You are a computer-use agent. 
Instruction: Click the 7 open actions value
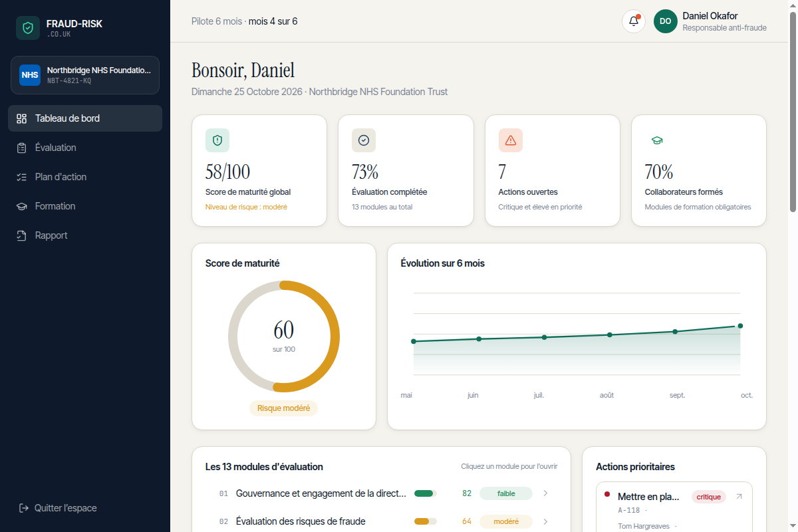(502, 172)
